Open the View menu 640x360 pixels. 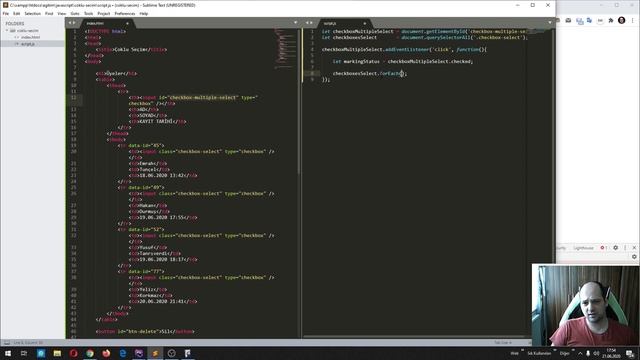(62, 13)
